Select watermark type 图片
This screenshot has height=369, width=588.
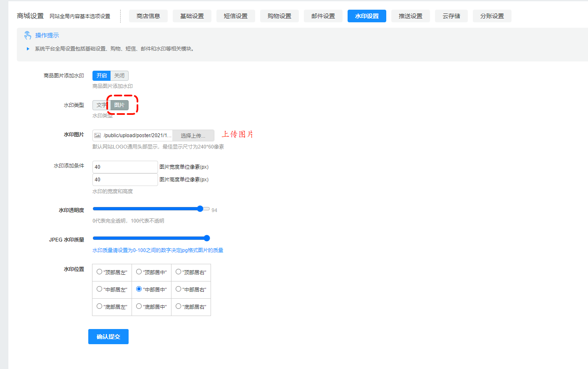tap(119, 105)
